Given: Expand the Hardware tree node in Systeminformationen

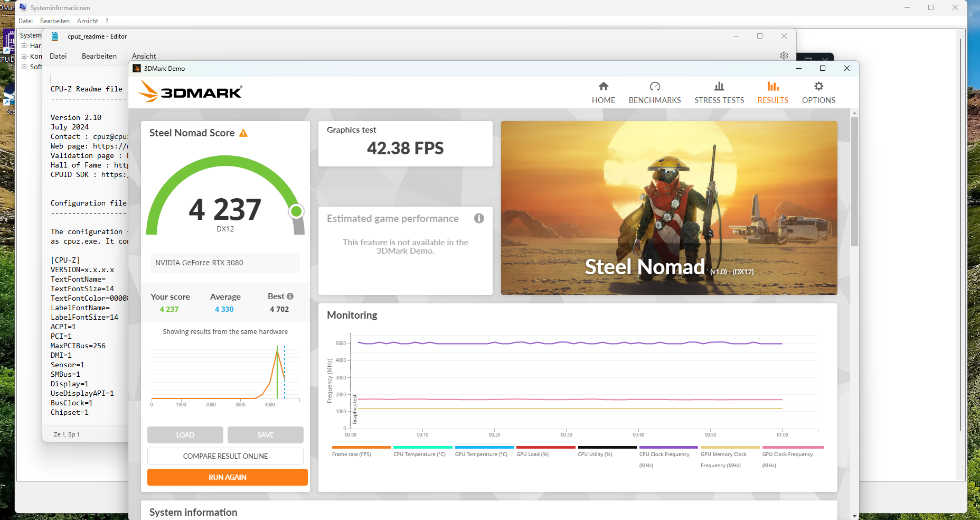Looking at the screenshot, I should [24, 46].
